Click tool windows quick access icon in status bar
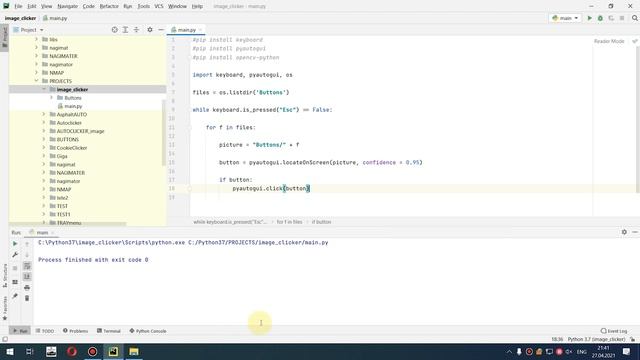This screenshot has height=360, width=640. [x=5, y=339]
